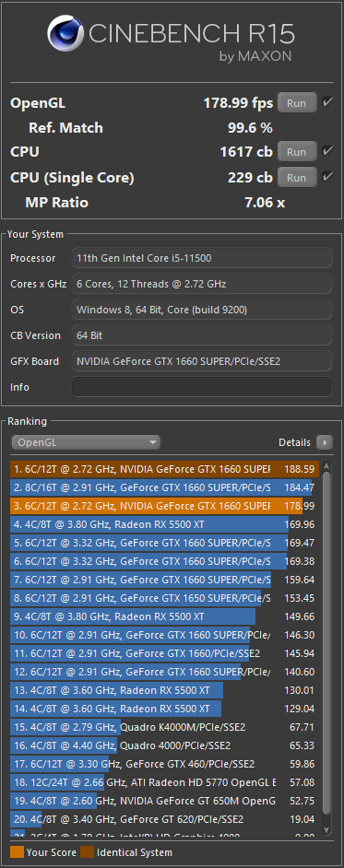Click the OS field
Viewport: 344px width, 868px height.
(x=202, y=310)
